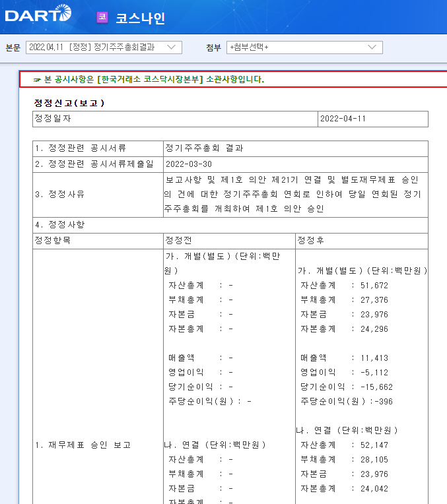
Task: Click the 정기주주총회 결과 cell
Action: 295,148
